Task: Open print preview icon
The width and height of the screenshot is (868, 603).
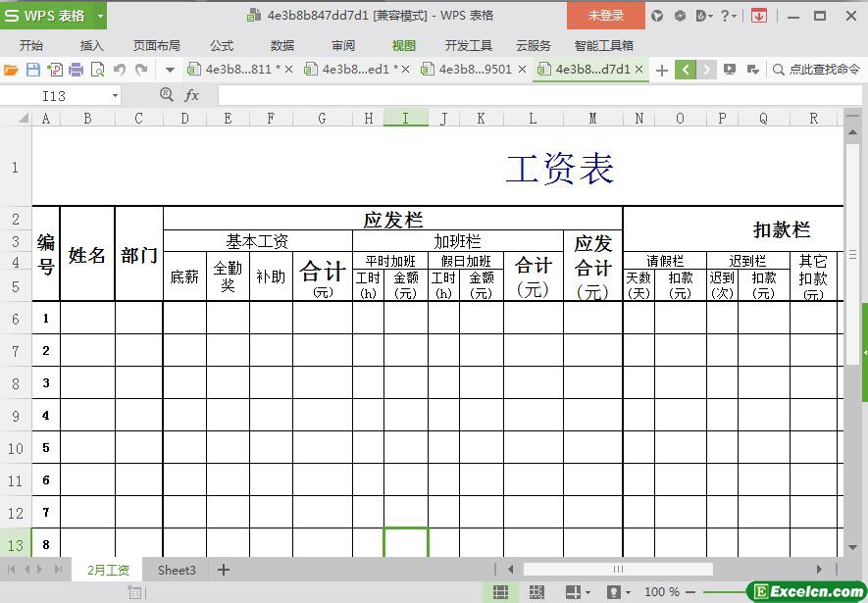Action: coord(97,70)
